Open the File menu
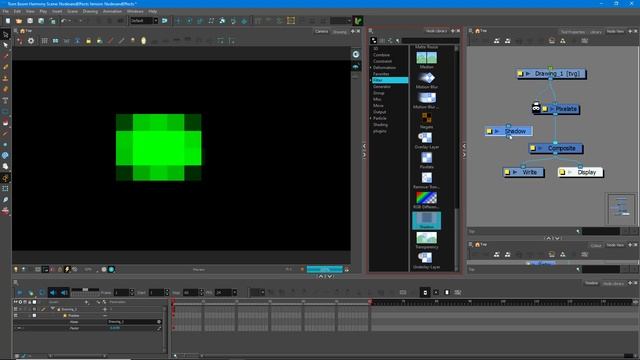Viewport: 640px width, 360px height. tap(6, 11)
